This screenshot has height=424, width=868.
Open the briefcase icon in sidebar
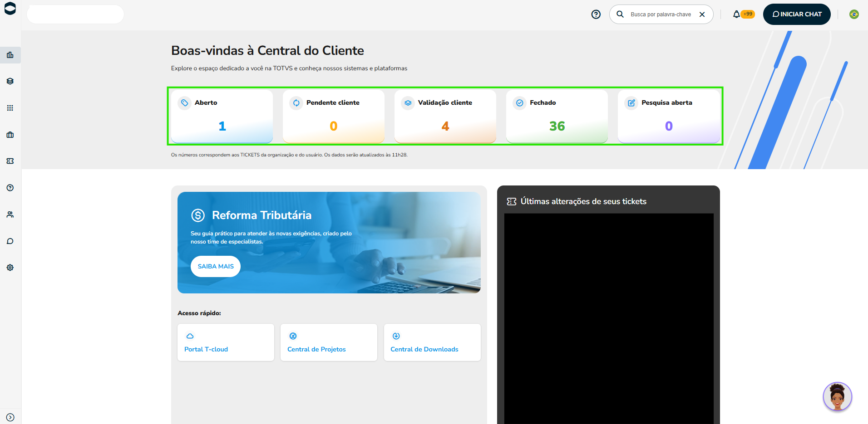pos(10,135)
